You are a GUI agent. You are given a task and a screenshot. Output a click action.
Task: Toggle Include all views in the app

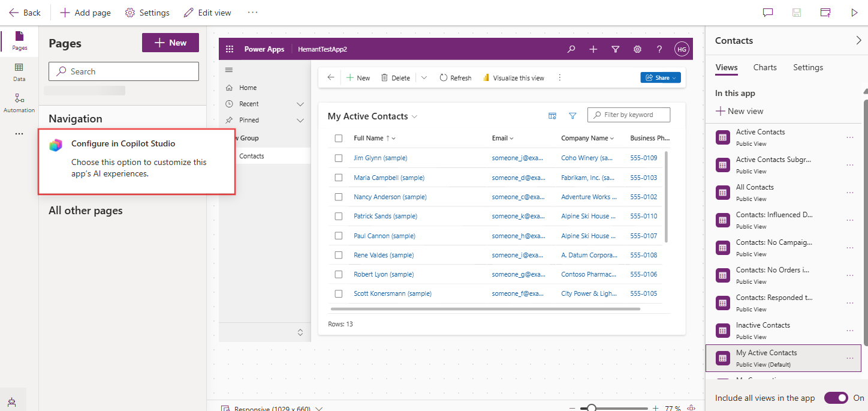(x=836, y=398)
